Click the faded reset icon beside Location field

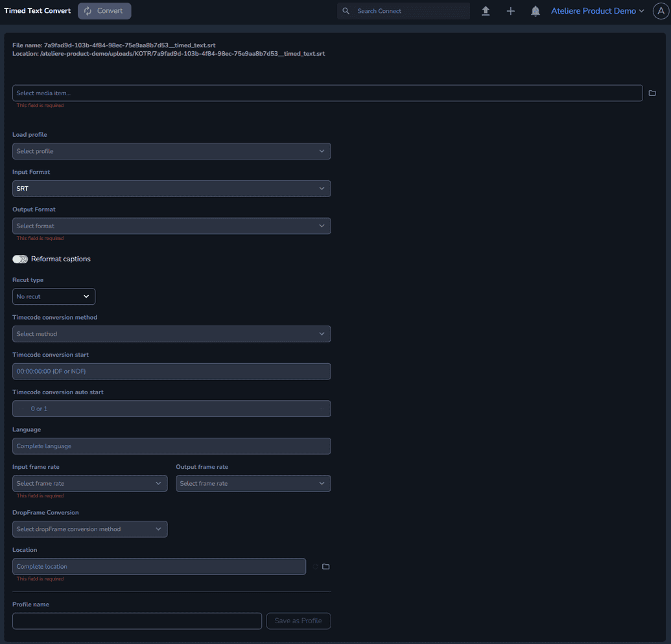[x=315, y=566]
